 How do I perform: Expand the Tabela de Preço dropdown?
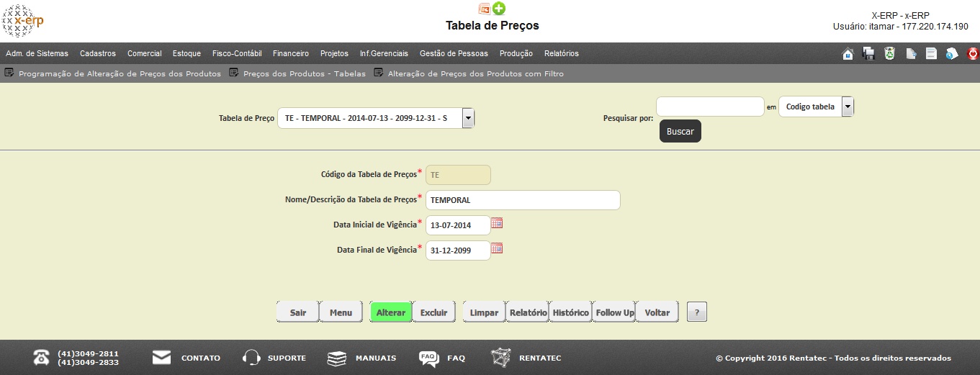click(468, 118)
